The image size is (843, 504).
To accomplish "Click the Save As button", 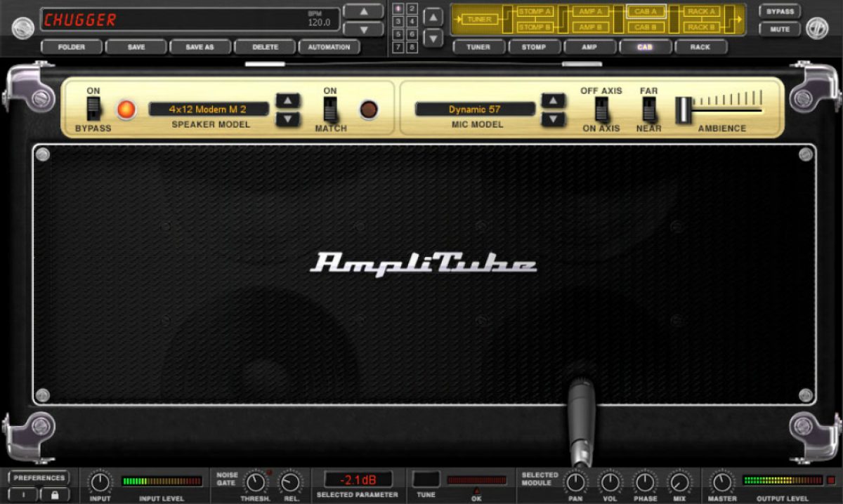I will pyautogui.click(x=200, y=47).
